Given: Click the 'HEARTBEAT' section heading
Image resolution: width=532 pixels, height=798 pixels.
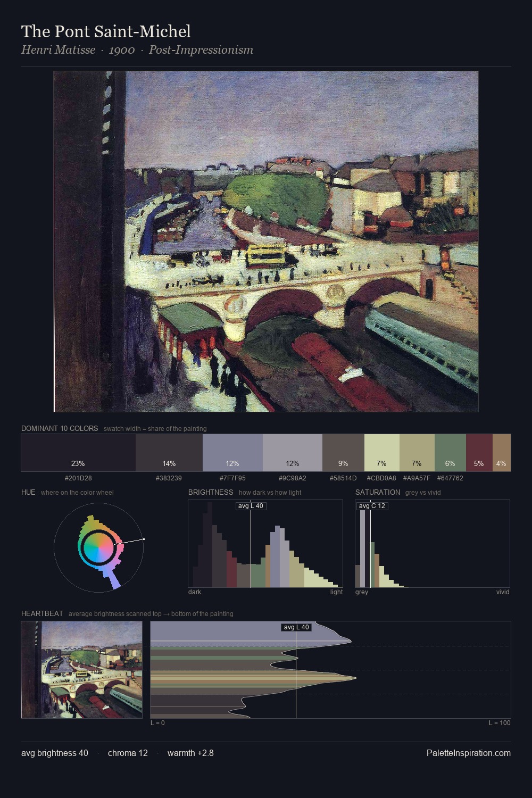Looking at the screenshot, I should (x=42, y=613).
